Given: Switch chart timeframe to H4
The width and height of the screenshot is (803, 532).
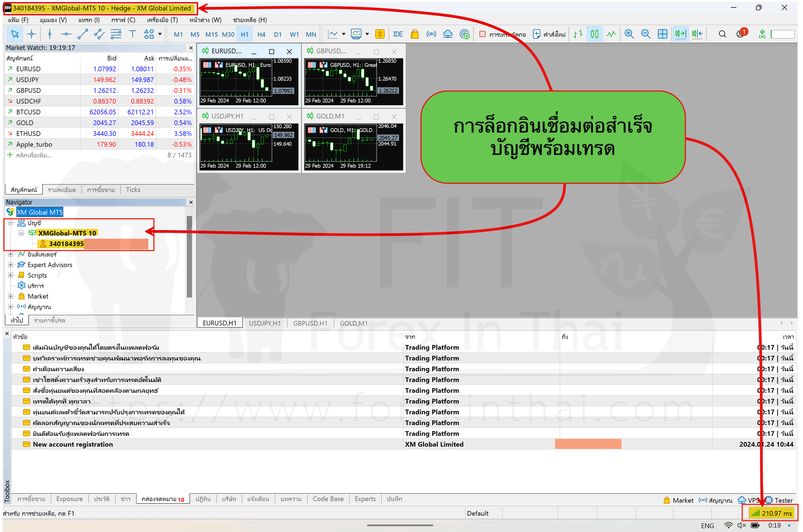Looking at the screenshot, I should tap(261, 34).
